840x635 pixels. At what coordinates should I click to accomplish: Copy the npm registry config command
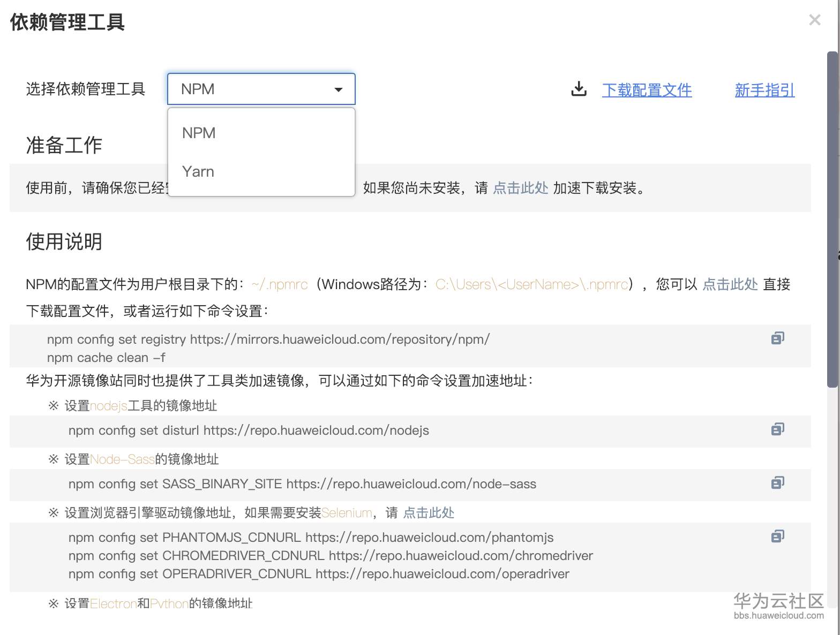[778, 338]
